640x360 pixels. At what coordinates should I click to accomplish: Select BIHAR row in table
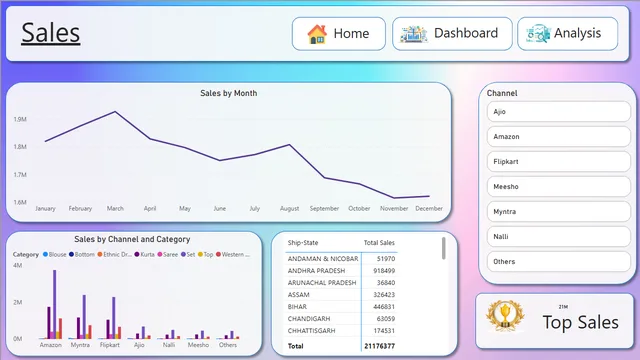[341, 307]
